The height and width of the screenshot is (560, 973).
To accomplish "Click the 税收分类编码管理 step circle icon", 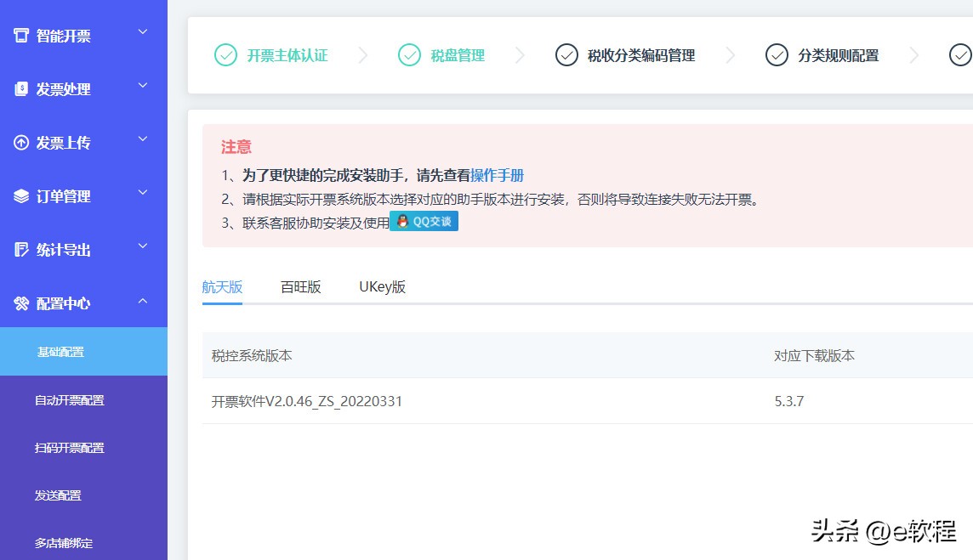I will 566,54.
